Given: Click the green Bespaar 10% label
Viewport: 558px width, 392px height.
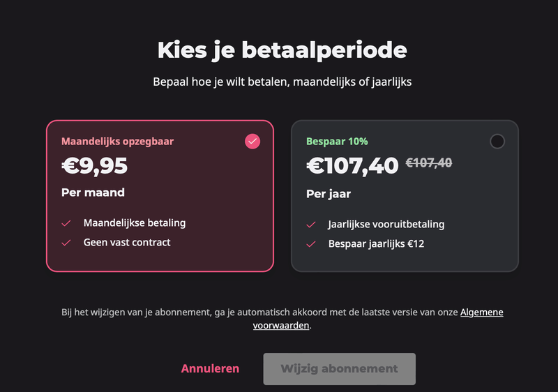Looking at the screenshot, I should (x=337, y=142).
